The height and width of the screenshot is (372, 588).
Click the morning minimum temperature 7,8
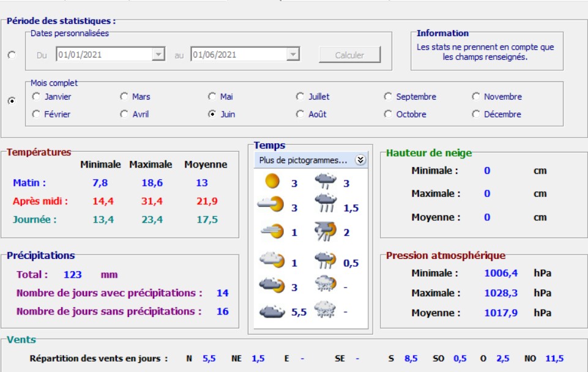click(100, 182)
